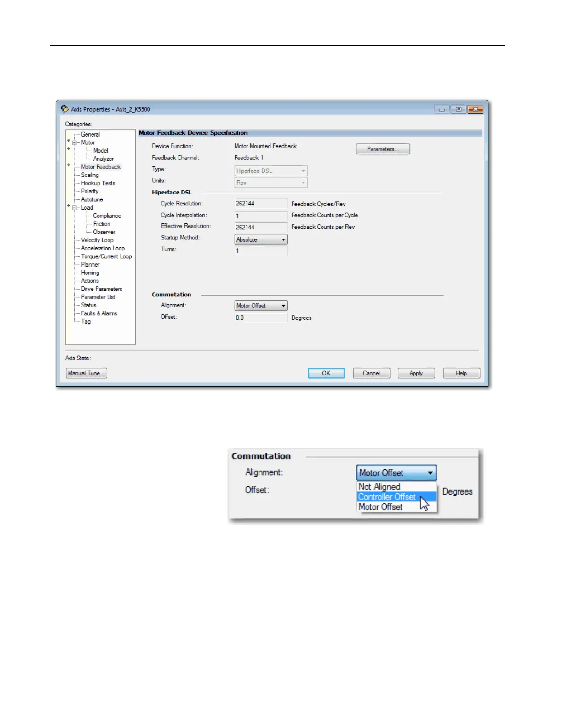The height and width of the screenshot is (728, 563).
Task: Open Acceleration Loop category
Action: 103,249
